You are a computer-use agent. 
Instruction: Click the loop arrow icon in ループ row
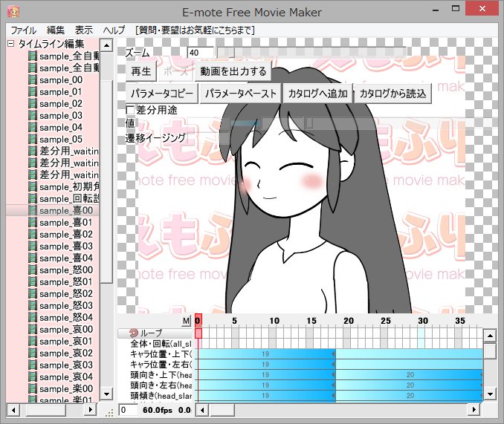click(x=134, y=333)
